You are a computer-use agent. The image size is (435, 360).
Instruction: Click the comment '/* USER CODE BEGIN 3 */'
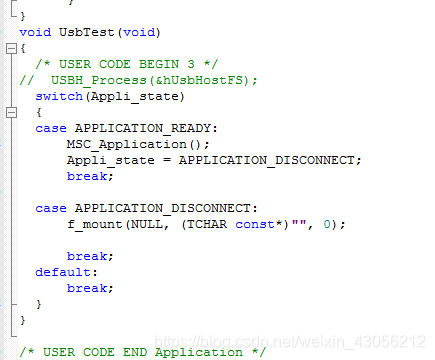(127, 64)
